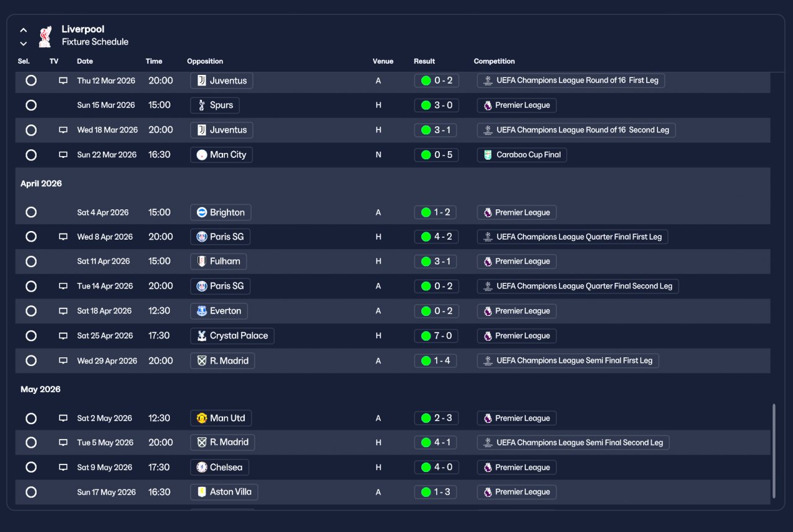Viewport: 793px width, 532px height.
Task: Click the date Sat 25 Apr 2026
Action: [x=105, y=336]
